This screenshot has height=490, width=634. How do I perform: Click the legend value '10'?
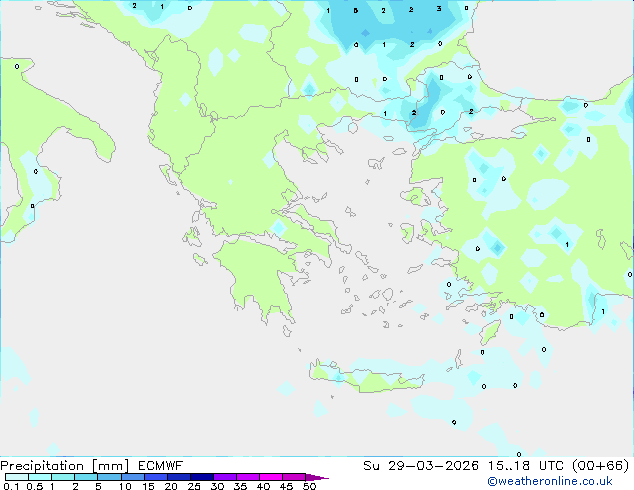click(x=125, y=486)
